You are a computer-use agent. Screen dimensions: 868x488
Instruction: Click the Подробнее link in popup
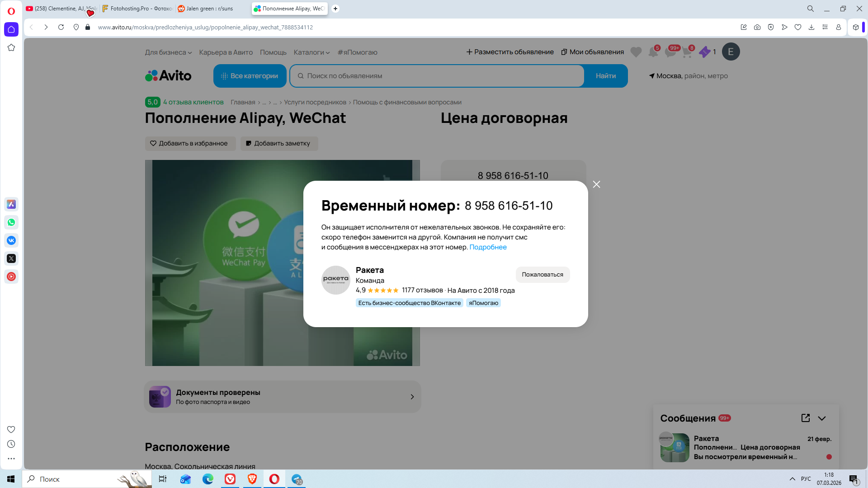point(488,247)
